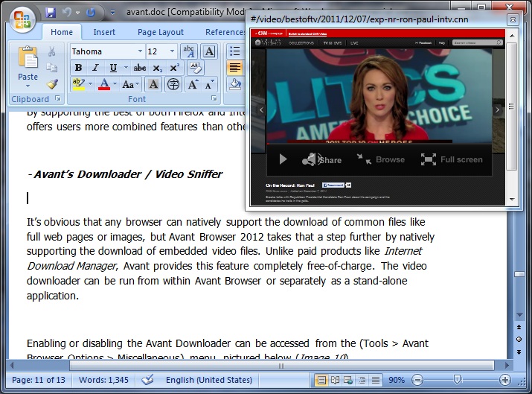
Task: Click the zoom slider handle
Action: [458, 379]
